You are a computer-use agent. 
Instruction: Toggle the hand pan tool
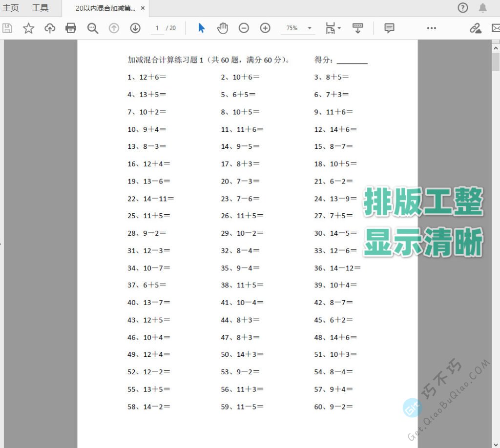point(223,28)
